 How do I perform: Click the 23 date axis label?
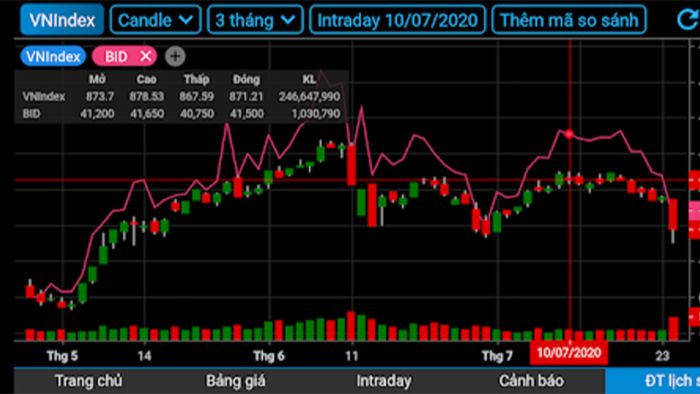tap(662, 356)
